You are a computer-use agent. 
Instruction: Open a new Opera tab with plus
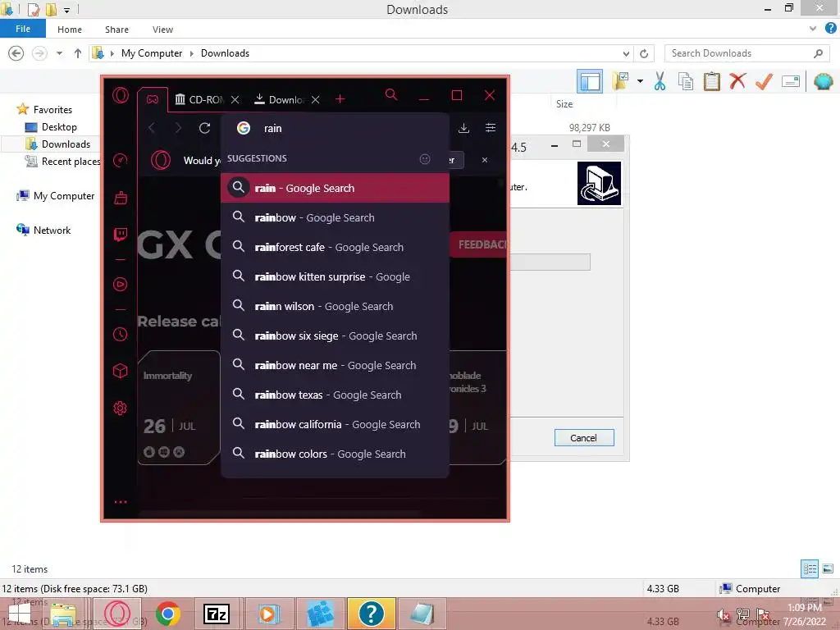340,99
